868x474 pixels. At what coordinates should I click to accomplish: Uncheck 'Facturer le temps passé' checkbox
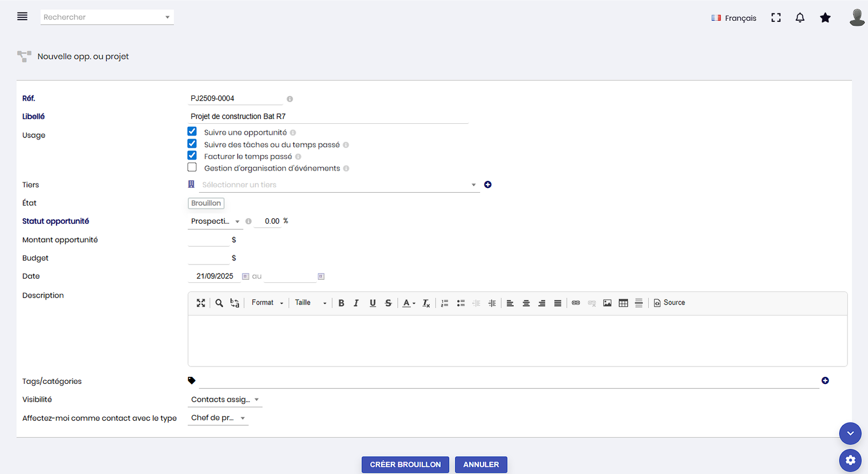pos(192,156)
